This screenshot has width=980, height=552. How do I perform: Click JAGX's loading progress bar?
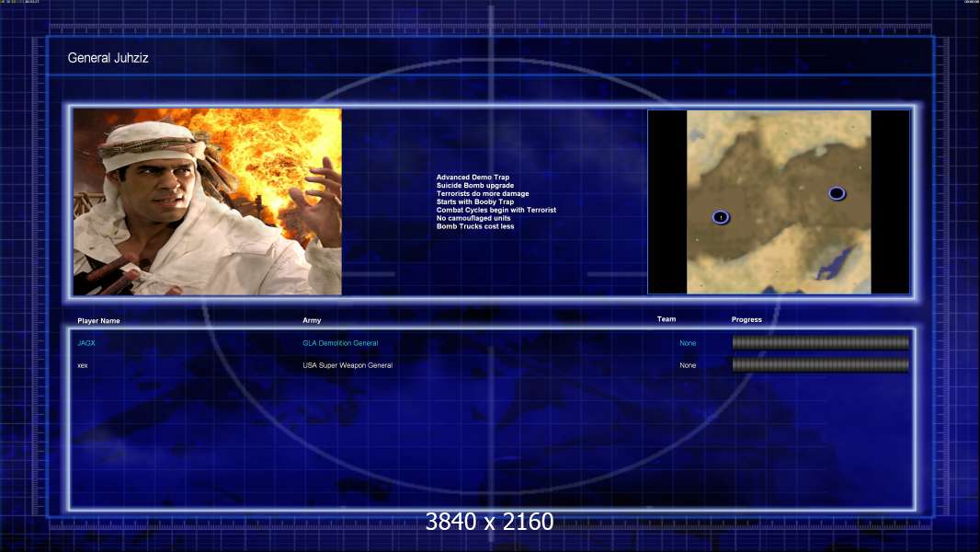click(821, 342)
